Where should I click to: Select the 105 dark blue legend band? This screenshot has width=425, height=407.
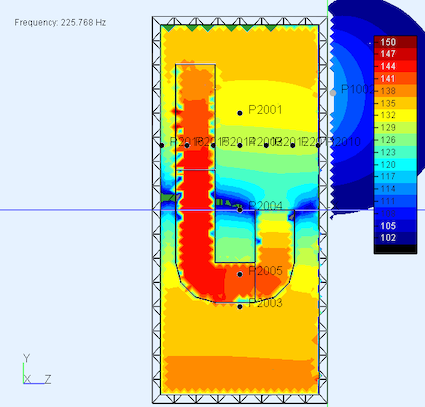[396, 226]
